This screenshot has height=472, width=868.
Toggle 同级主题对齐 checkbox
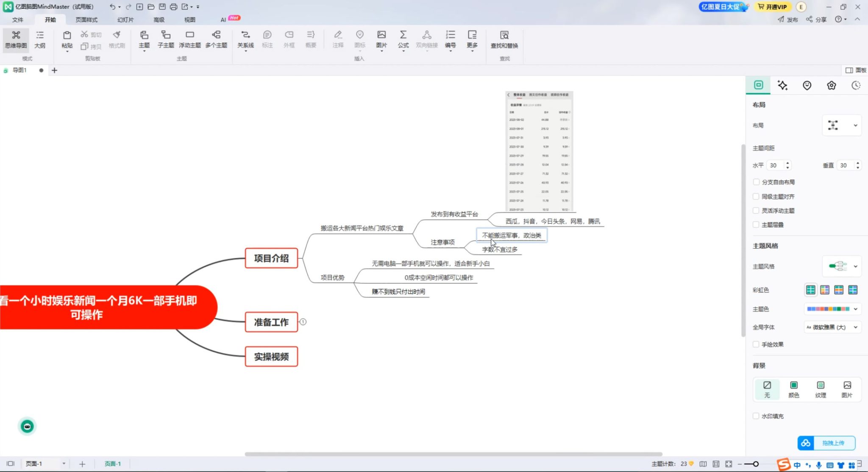pyautogui.click(x=756, y=196)
